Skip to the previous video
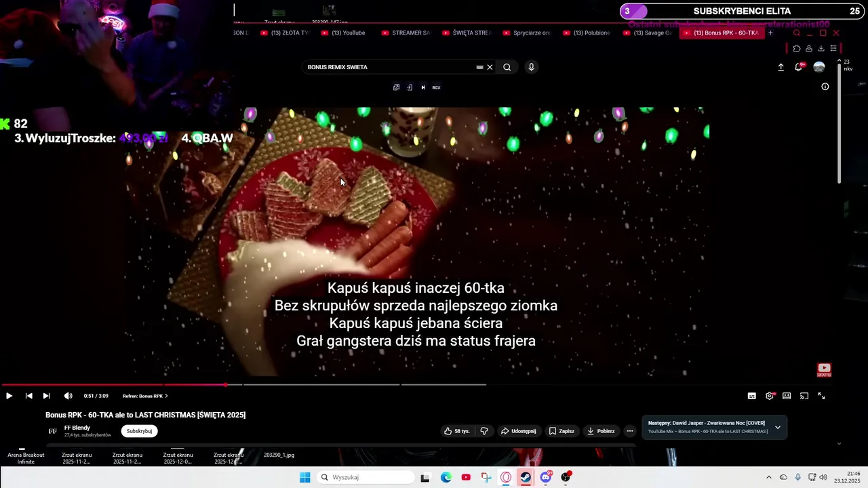The width and height of the screenshot is (868, 488). click(28, 396)
